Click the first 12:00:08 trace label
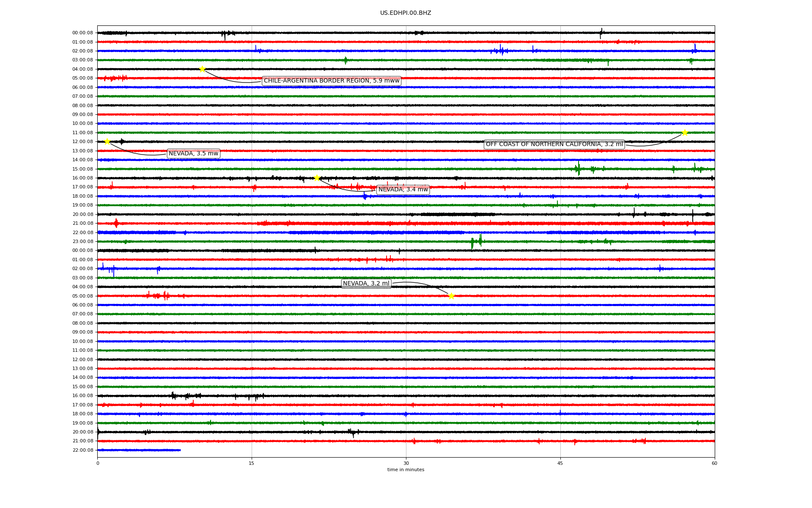Viewport: 812px width, 508px height. pyautogui.click(x=82, y=142)
